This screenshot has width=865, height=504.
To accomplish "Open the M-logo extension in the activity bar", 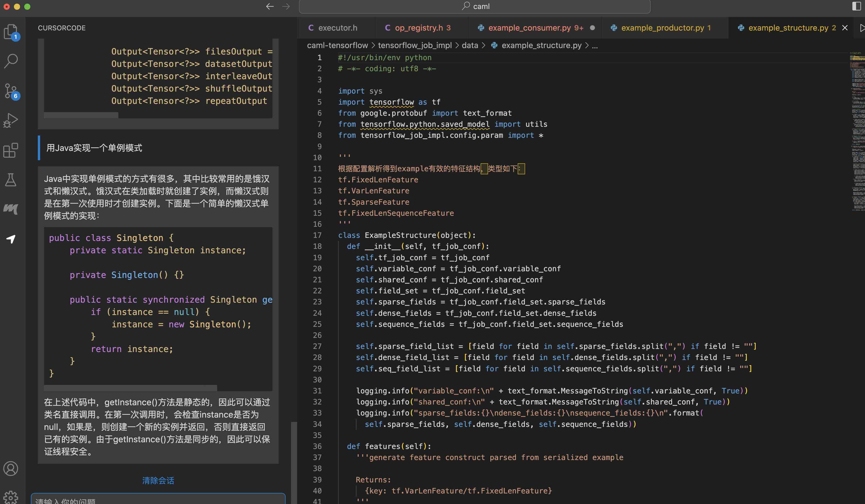I will click(x=11, y=209).
